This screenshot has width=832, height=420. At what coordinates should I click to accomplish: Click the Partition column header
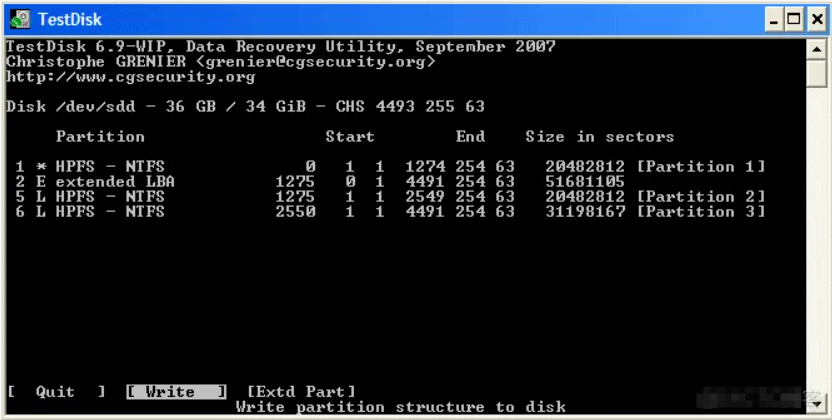click(100, 137)
